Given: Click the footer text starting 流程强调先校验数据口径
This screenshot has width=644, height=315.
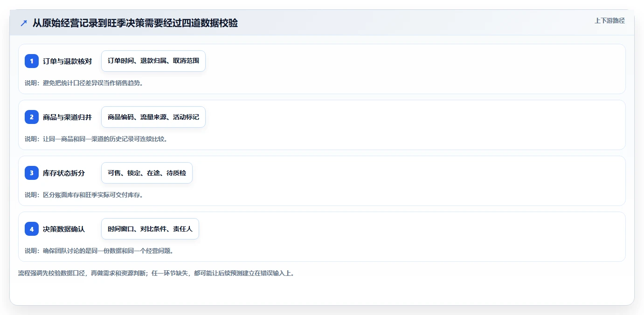Looking at the screenshot, I should coord(156,273).
